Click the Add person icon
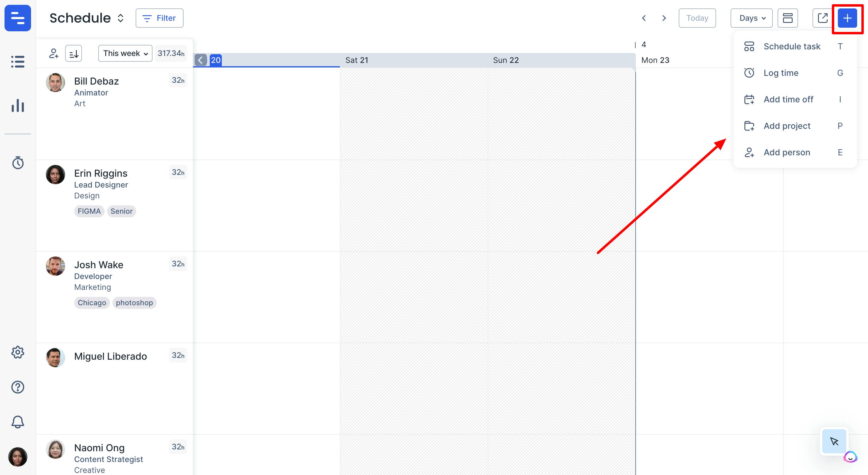Image resolution: width=868 pixels, height=475 pixels. 750,152
